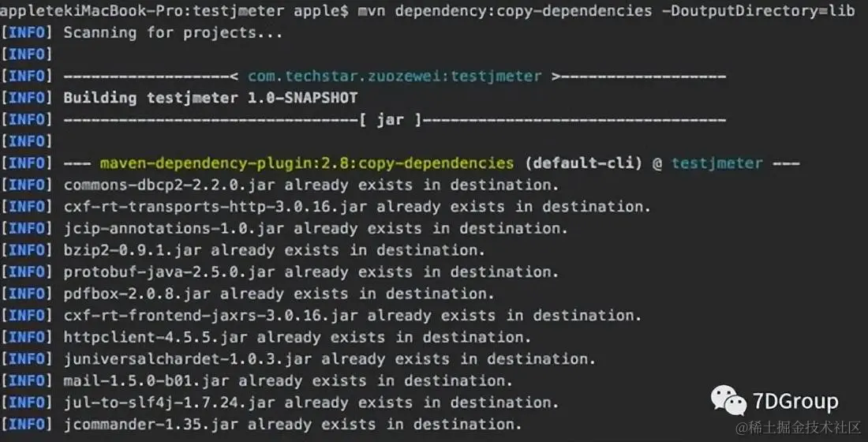Click the bzip2-0.9.1.jar file name
Viewport: 868px width, 442px height.
pyautogui.click(x=133, y=250)
